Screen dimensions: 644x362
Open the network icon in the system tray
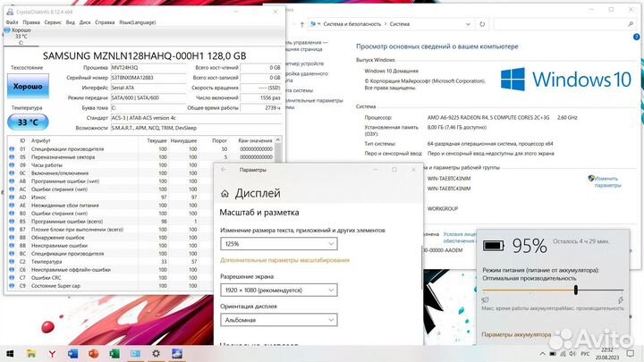pyautogui.click(x=563, y=353)
